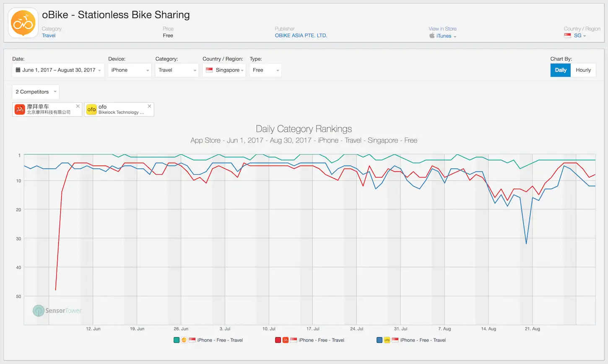Screen dimensions: 608x364
Task: Click the ofo Bikelock Technology competitor text
Action: (121, 109)
